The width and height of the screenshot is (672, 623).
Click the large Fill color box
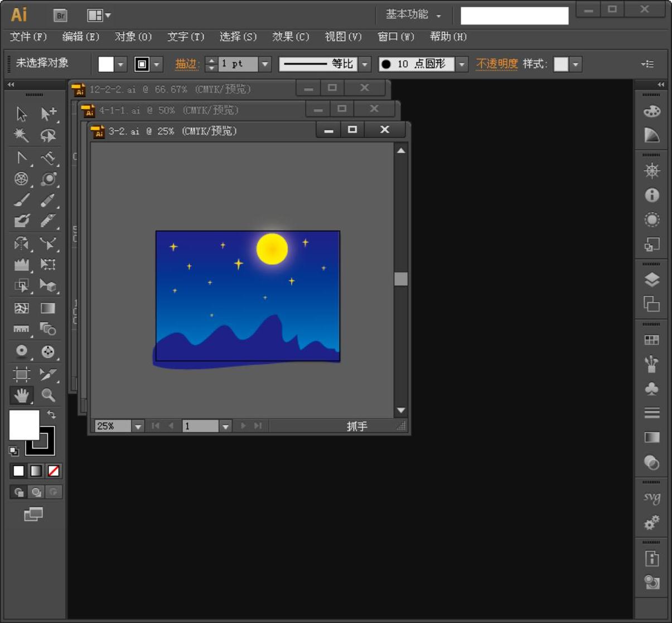(x=24, y=425)
